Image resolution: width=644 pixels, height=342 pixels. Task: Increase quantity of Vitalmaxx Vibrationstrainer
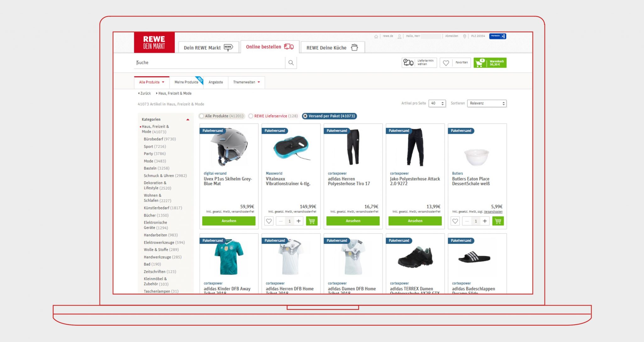click(x=298, y=221)
